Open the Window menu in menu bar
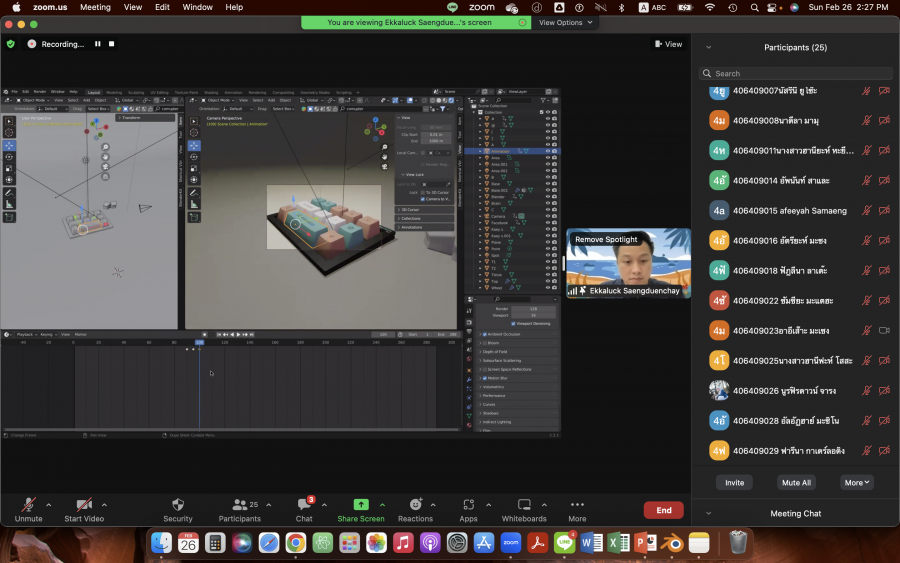 click(x=197, y=7)
